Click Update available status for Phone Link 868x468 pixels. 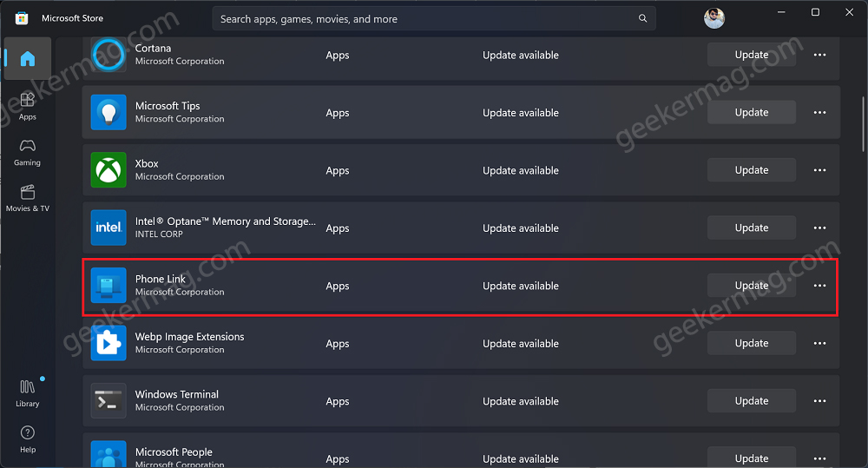coord(520,286)
